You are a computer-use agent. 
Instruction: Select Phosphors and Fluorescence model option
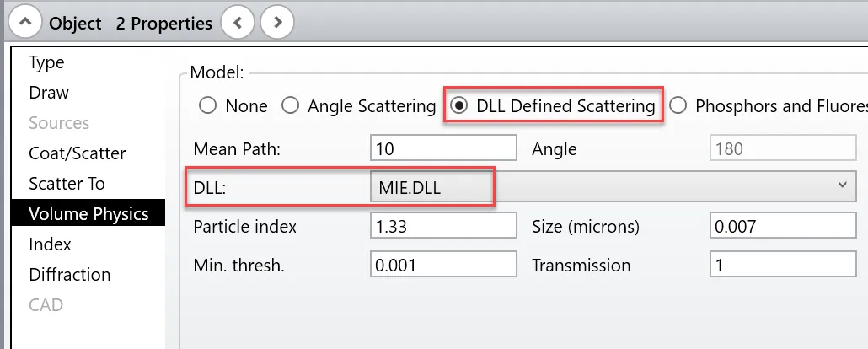pyautogui.click(x=679, y=106)
